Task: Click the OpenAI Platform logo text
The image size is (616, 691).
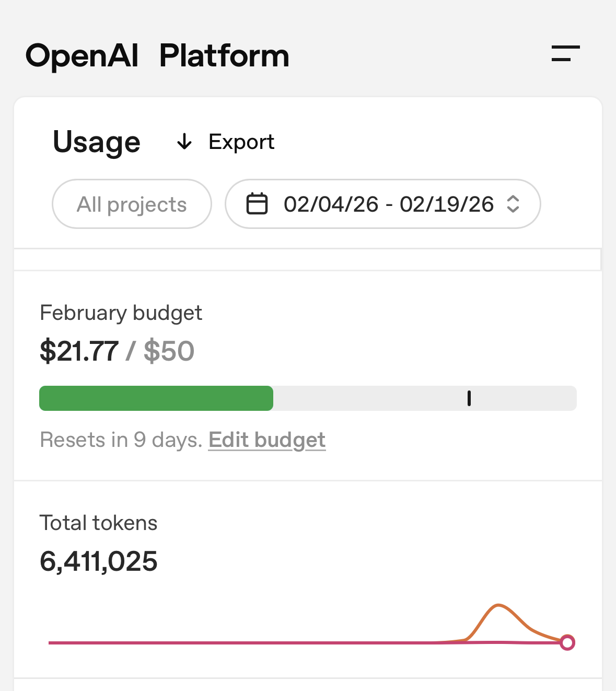Action: [x=157, y=56]
